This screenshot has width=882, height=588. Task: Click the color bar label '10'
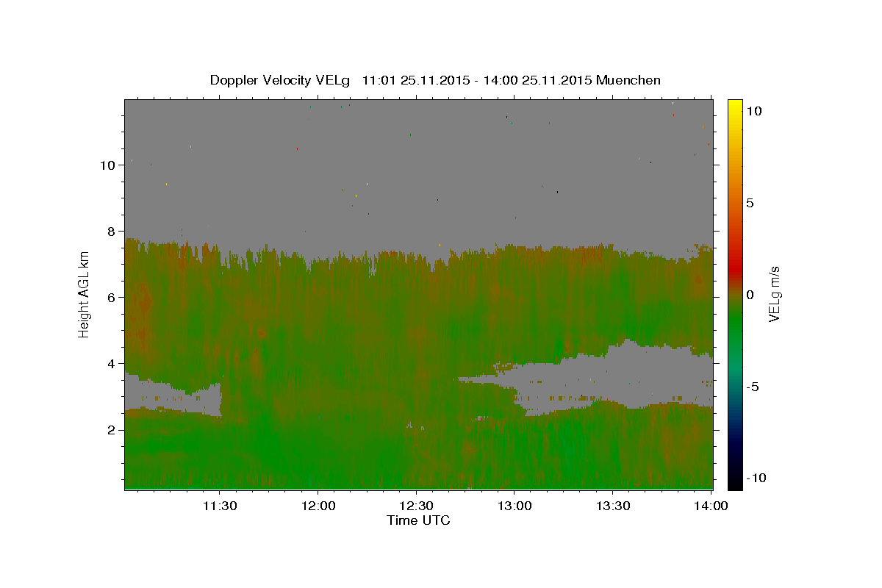[x=754, y=110]
